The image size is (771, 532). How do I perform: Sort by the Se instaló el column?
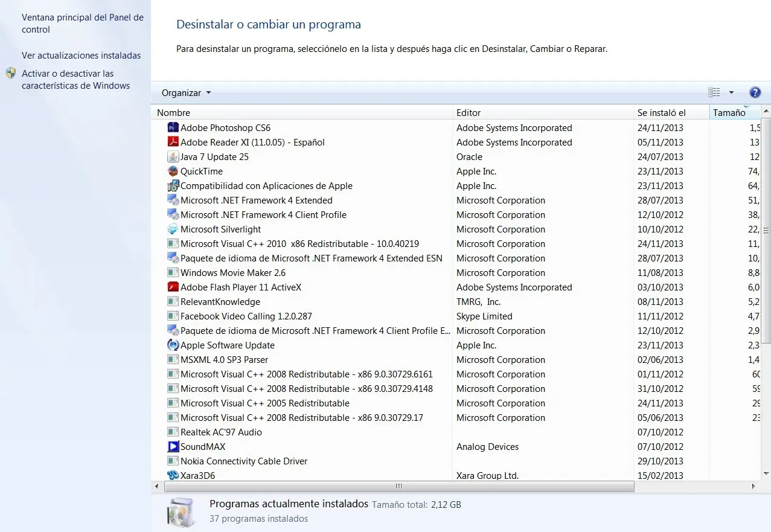[x=671, y=112]
